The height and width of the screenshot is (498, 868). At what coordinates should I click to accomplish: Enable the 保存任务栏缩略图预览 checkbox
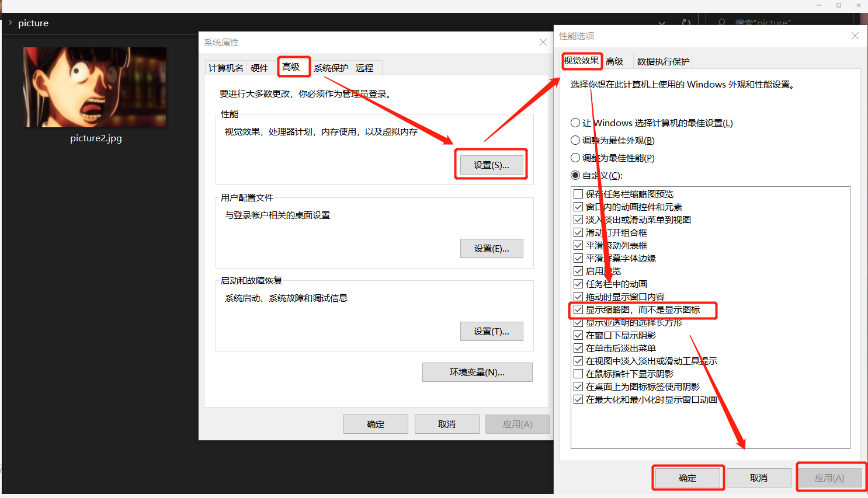coord(578,193)
